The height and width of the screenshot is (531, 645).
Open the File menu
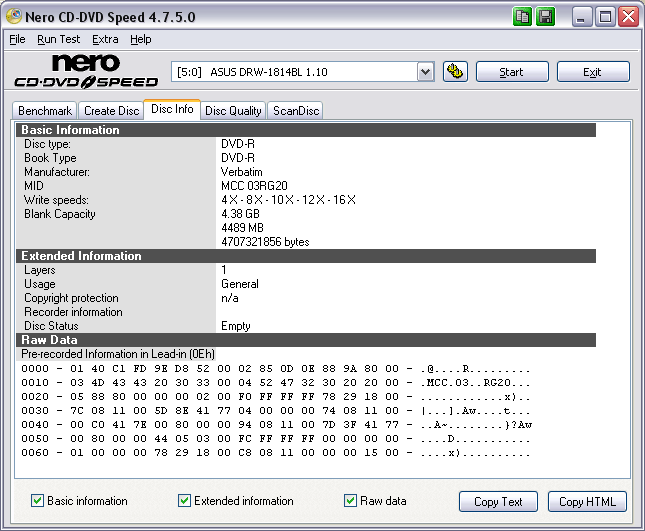coord(17,39)
